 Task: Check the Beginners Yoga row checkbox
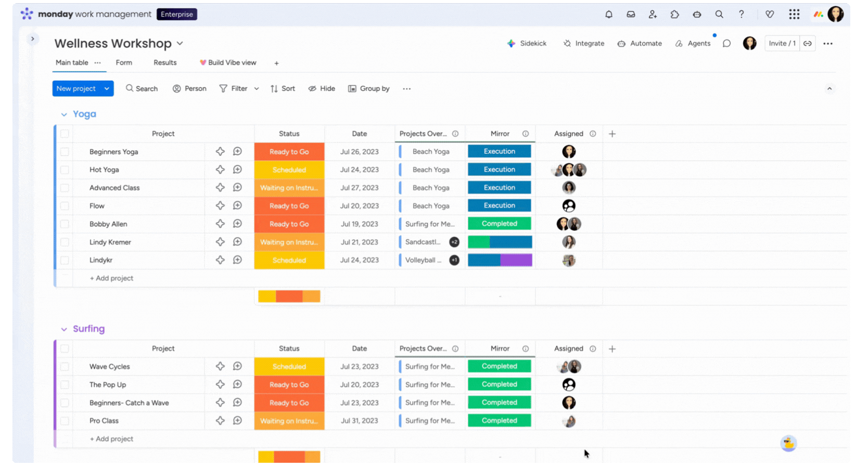(x=65, y=152)
